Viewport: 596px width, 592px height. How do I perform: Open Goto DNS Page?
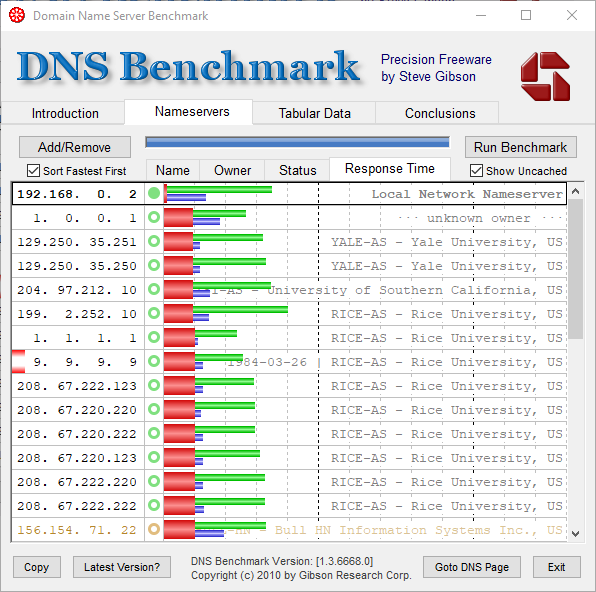(x=472, y=567)
